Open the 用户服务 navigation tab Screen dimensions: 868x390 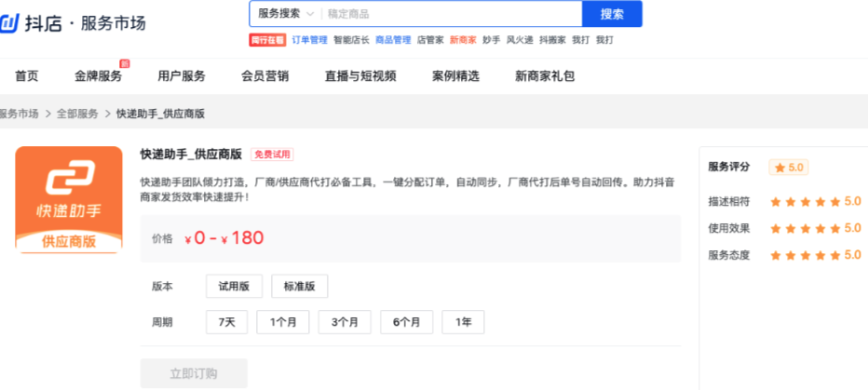pos(182,76)
